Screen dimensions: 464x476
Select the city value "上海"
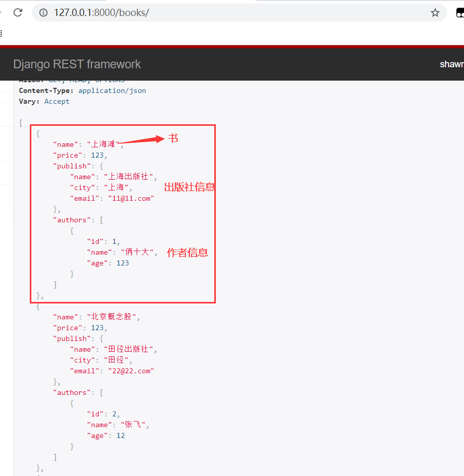116,187
